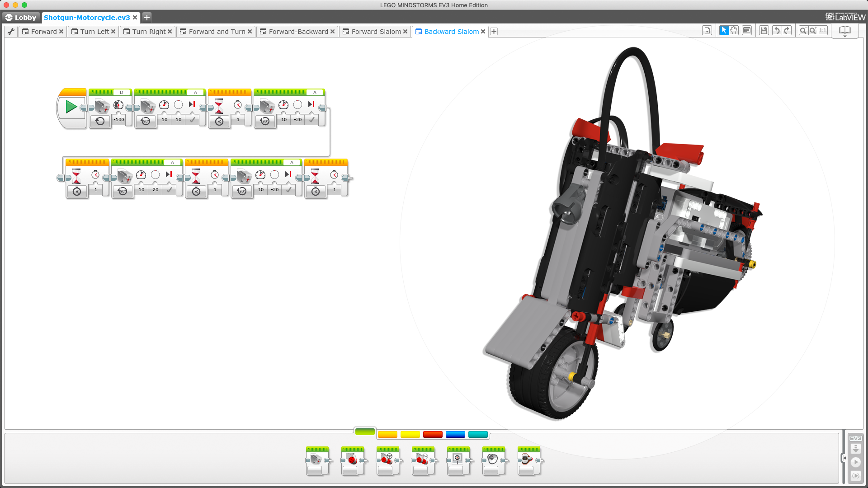Open the Lobby tab
868x488 pixels.
[20, 17]
